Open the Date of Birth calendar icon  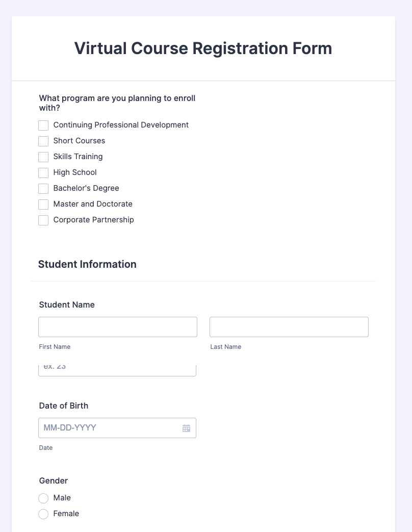coord(186,428)
